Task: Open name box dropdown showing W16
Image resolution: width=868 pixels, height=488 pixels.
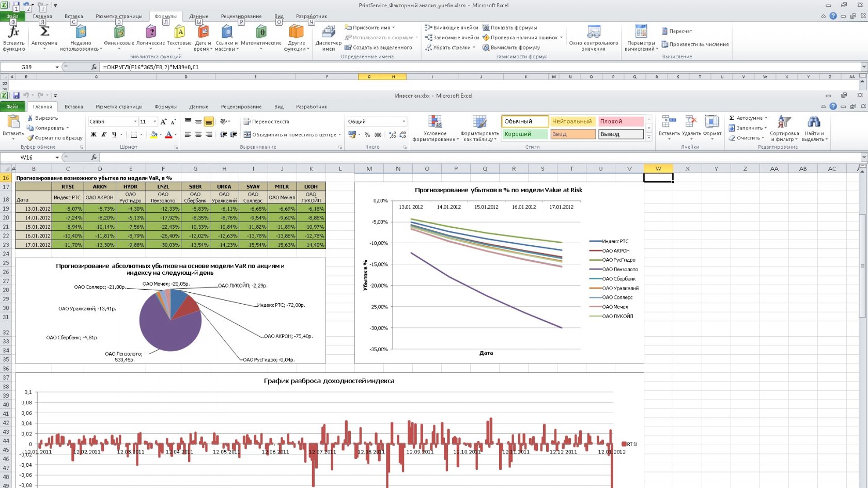Action: coord(57,158)
